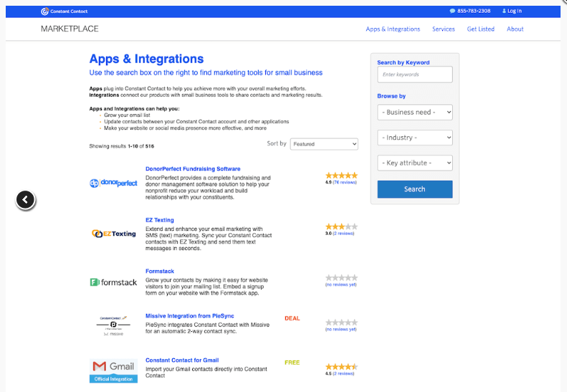Expand the Key attribute dropdown
Screen dimensions: 567x392
(415, 163)
